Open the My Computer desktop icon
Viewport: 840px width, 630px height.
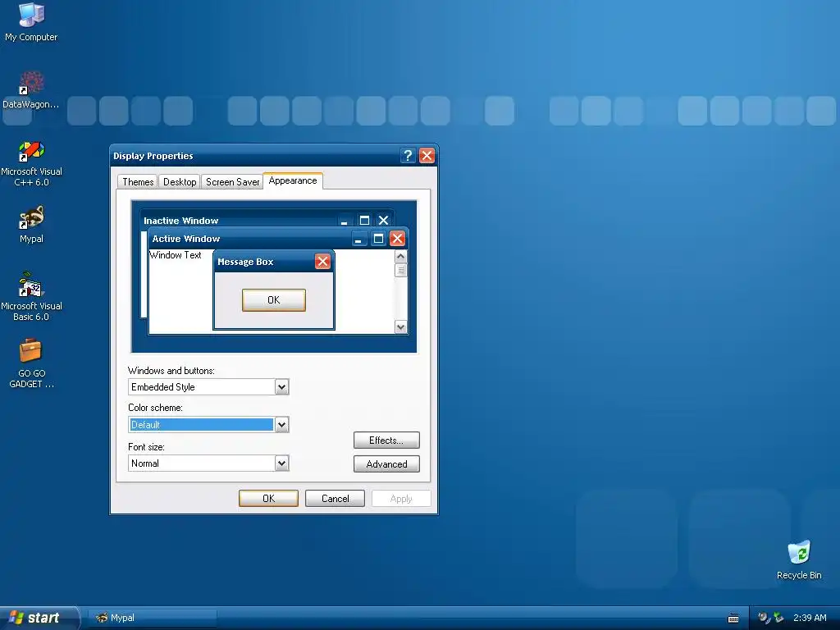pyautogui.click(x=31, y=21)
